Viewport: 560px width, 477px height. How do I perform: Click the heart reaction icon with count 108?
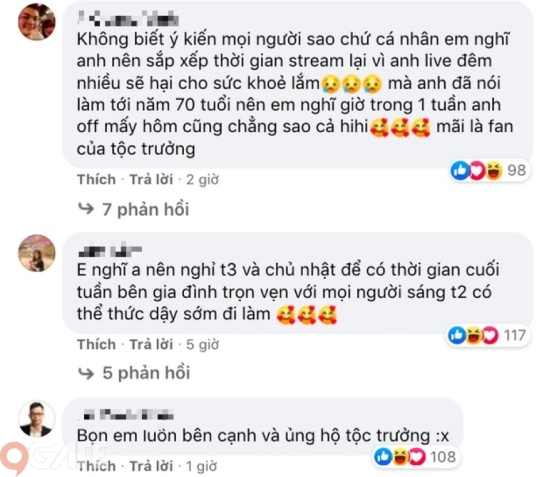(417, 457)
